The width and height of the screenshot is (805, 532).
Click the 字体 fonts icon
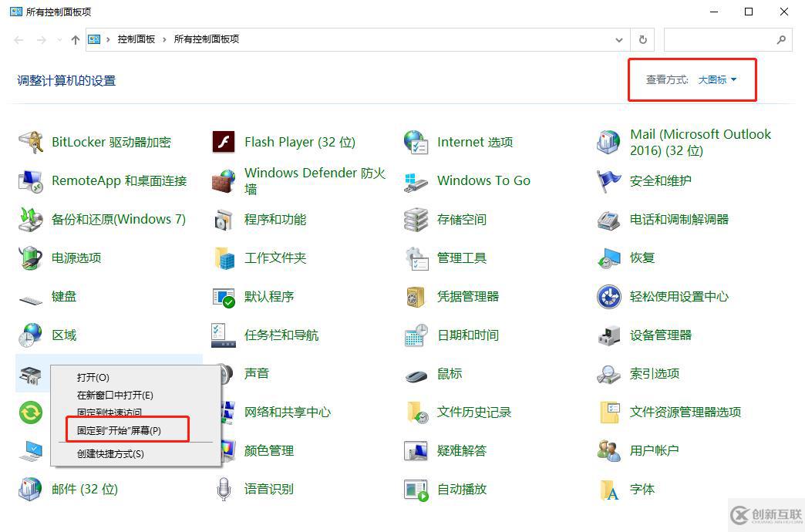[x=609, y=490]
